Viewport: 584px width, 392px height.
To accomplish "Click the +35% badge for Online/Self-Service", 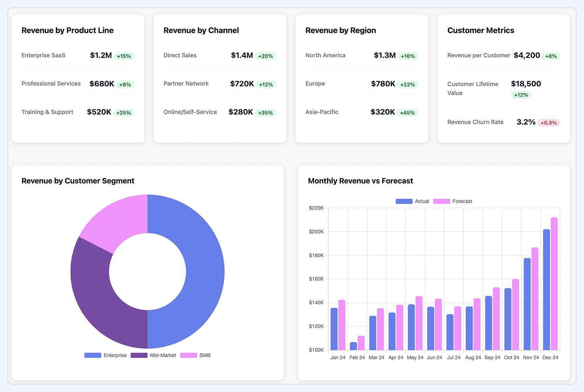I will pos(266,113).
